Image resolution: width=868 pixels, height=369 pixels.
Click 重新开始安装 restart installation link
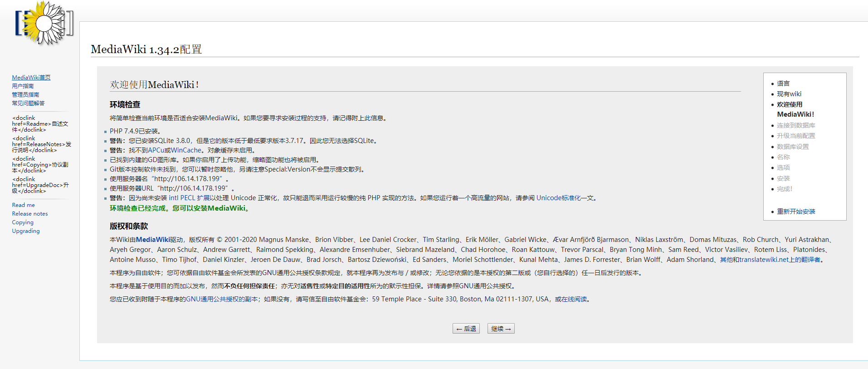[x=796, y=212]
